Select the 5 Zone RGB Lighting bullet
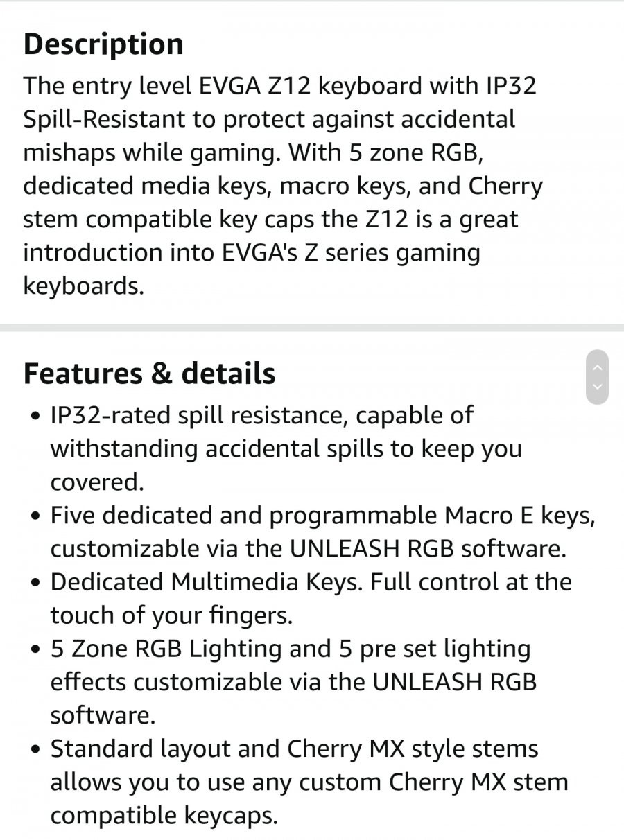The height and width of the screenshot is (840, 624). 293,682
